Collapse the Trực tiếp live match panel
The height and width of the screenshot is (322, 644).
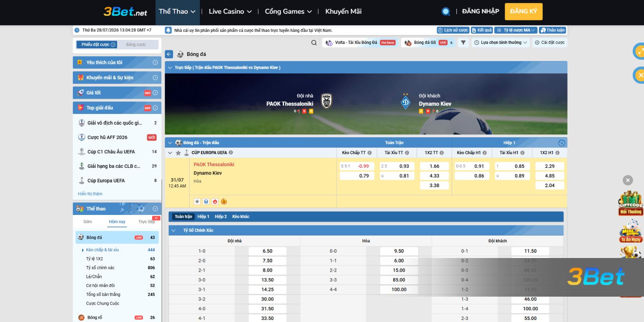(x=170, y=68)
